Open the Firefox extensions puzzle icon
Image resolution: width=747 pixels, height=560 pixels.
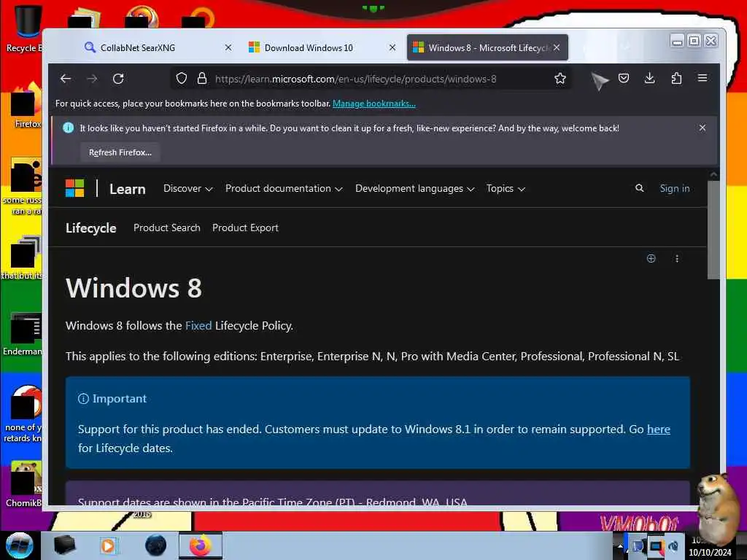point(676,79)
